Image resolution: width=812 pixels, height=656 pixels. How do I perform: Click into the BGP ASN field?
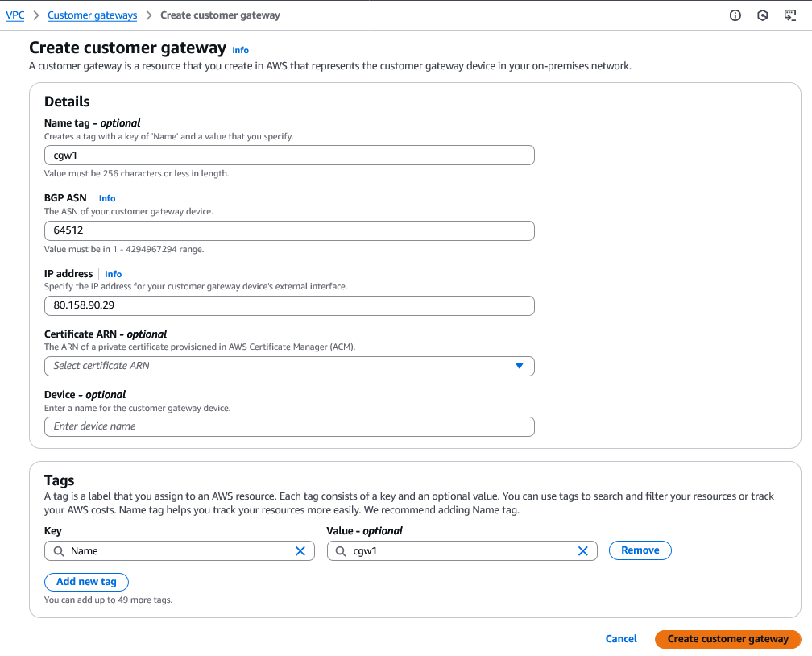(x=289, y=230)
